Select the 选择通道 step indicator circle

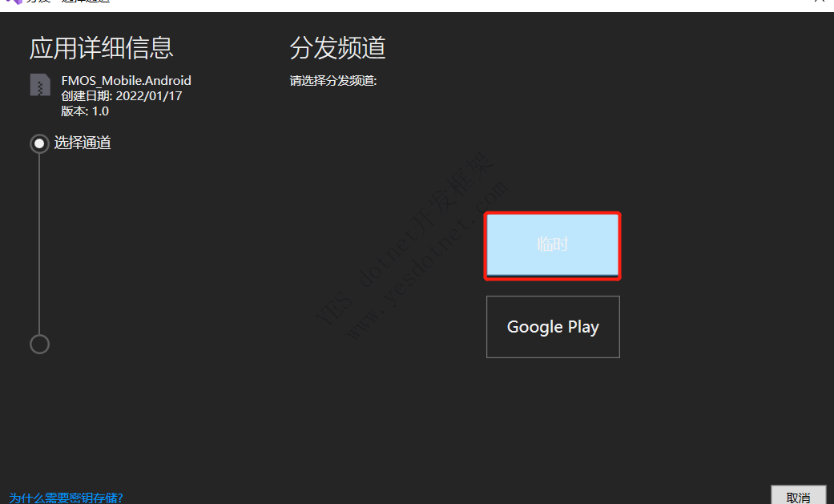tap(39, 143)
